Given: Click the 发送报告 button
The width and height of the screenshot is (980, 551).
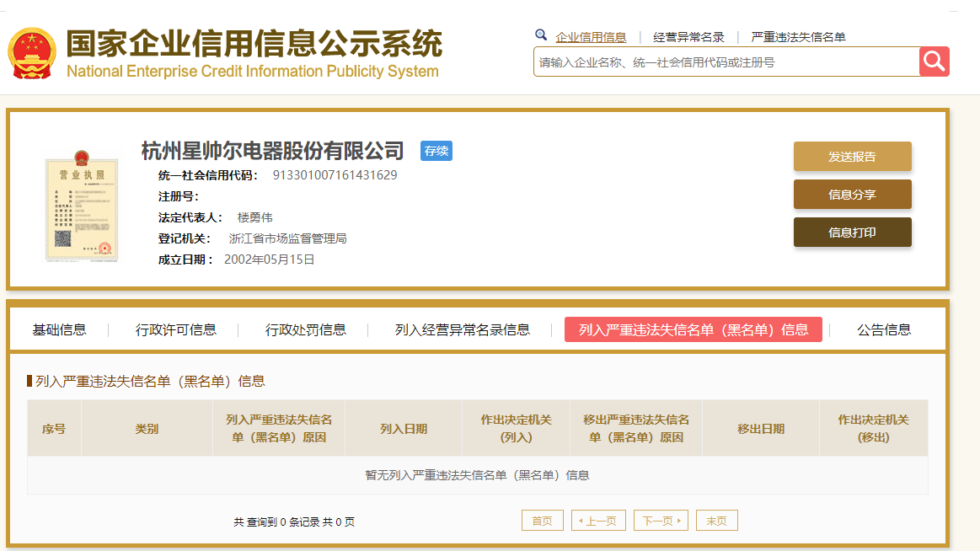Looking at the screenshot, I should point(853,156).
